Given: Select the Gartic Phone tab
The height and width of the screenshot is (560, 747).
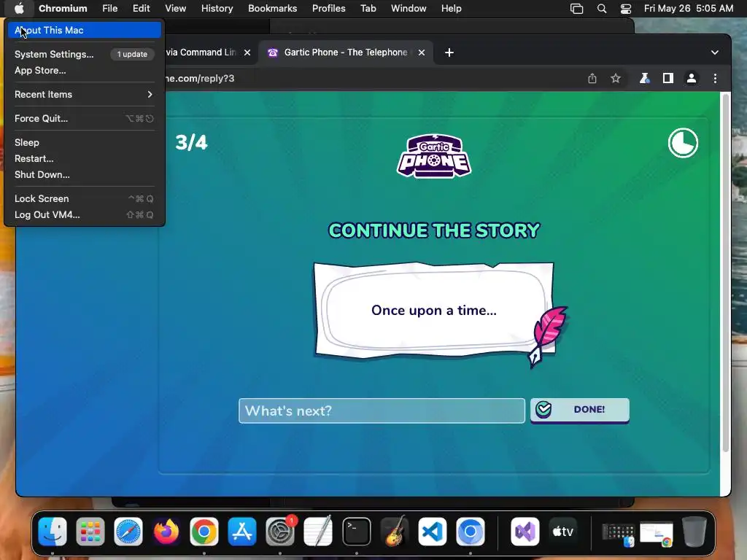Looking at the screenshot, I should (x=345, y=52).
